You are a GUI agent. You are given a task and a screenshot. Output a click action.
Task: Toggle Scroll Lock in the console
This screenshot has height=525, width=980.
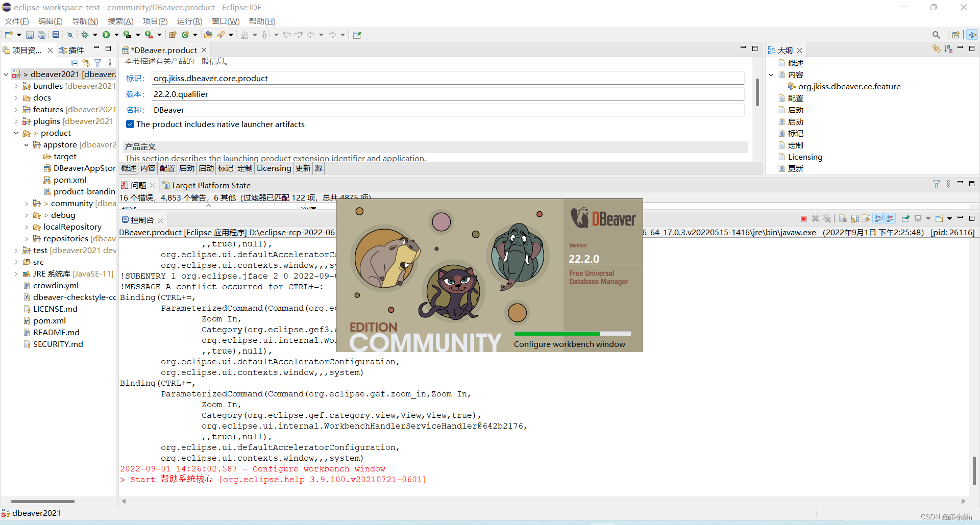coord(855,218)
